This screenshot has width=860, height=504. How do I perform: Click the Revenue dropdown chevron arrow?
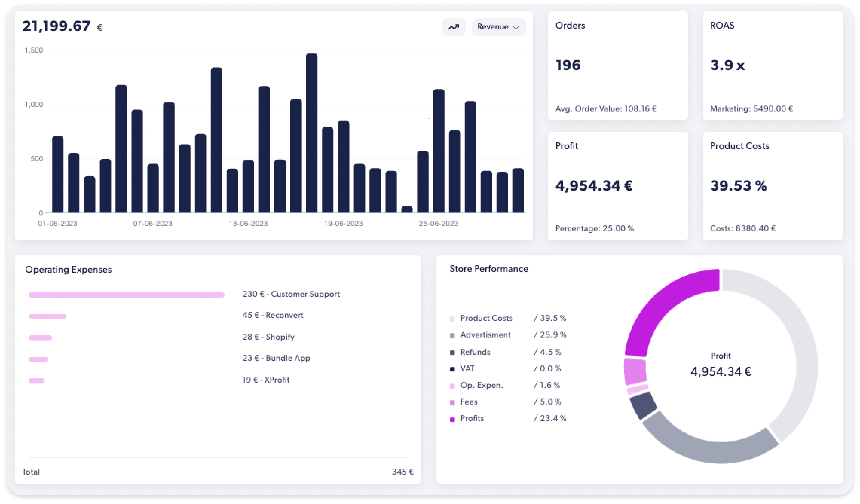tap(516, 27)
